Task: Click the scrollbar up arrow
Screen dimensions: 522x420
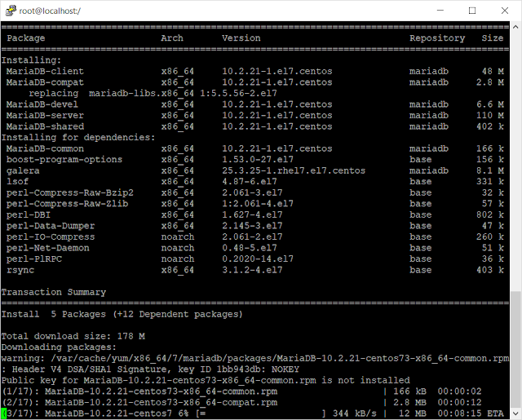Action: point(515,27)
